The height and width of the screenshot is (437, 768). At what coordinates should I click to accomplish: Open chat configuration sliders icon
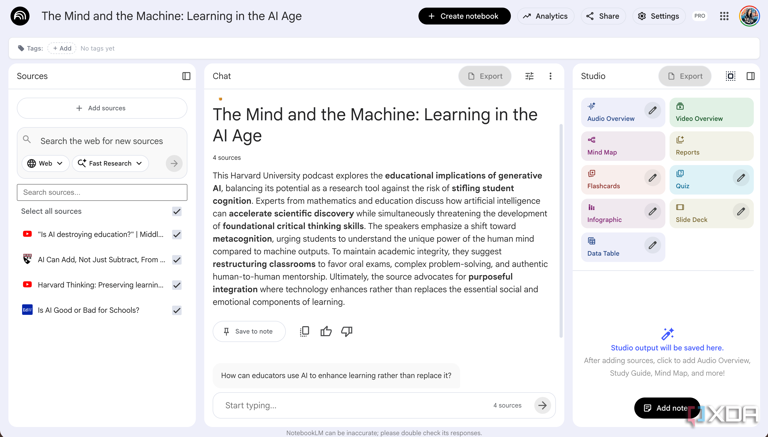529,76
